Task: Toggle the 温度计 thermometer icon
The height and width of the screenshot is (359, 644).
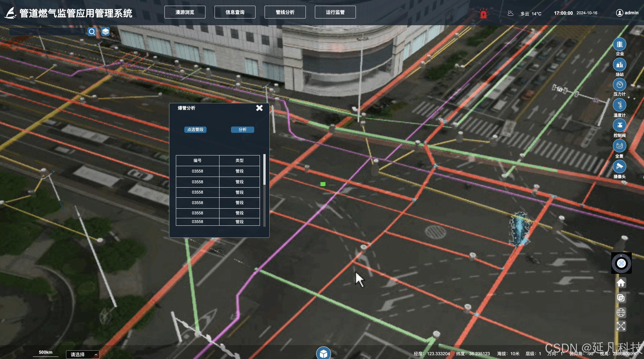Action: [619, 105]
